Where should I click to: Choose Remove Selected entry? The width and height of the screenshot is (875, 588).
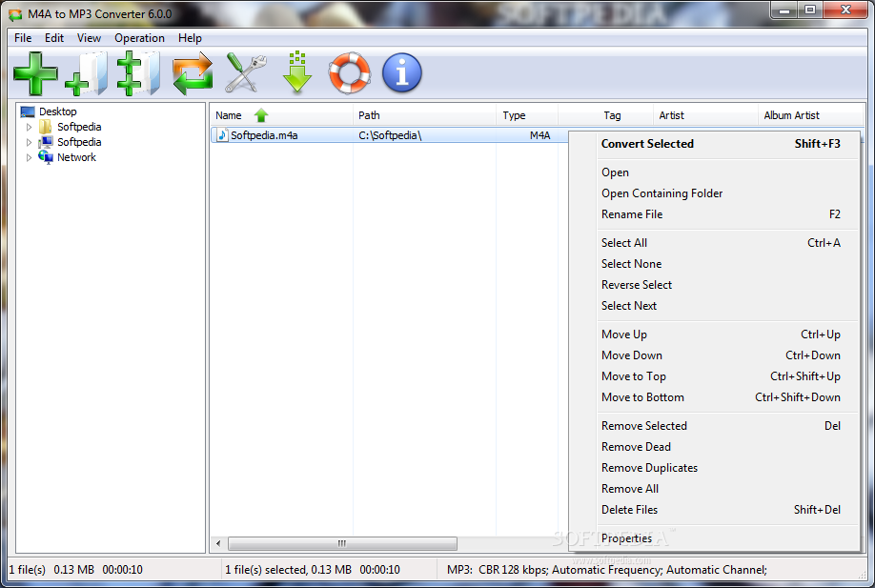pyautogui.click(x=714, y=426)
